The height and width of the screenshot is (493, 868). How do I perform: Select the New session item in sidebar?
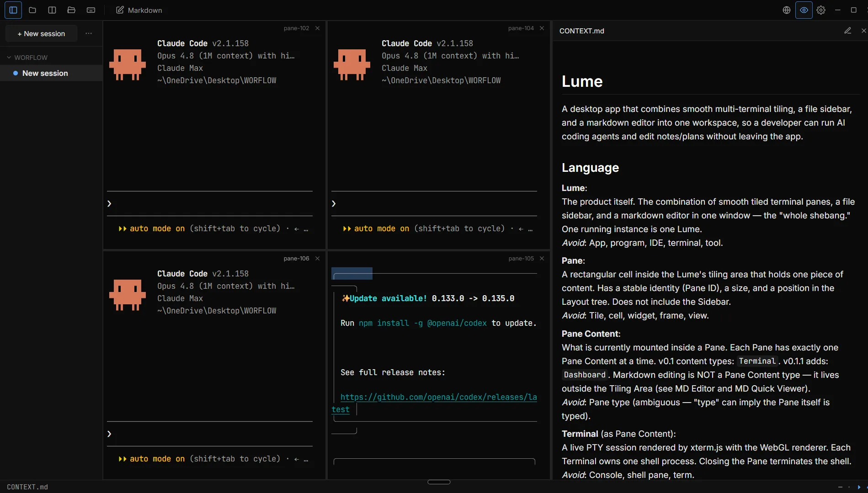pos(51,73)
